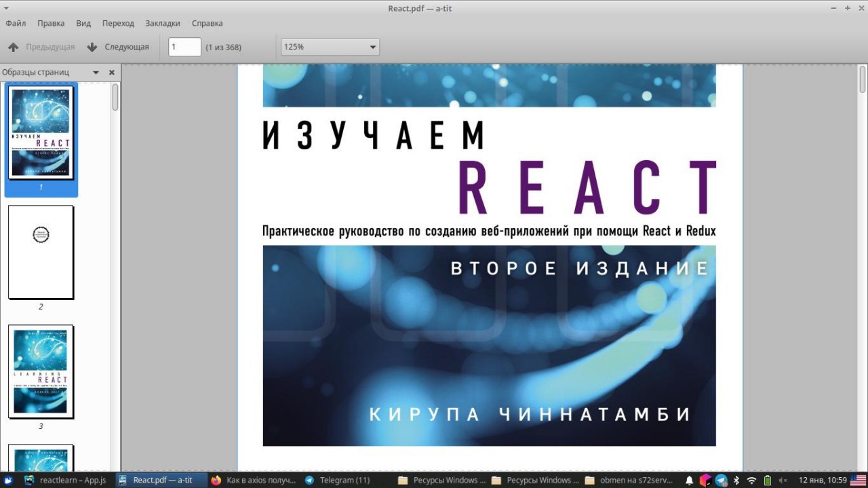This screenshot has height=488, width=868.
Task: Switch to Firefox axios tab window
Action: (254, 480)
